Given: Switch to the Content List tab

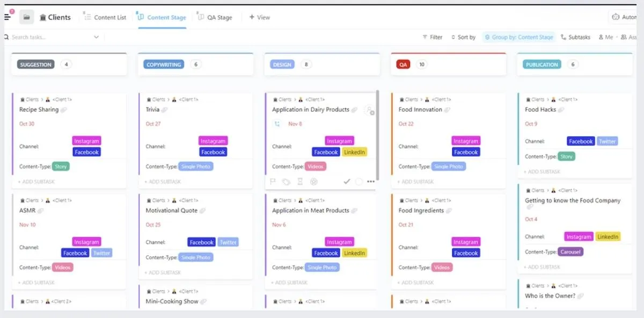Looking at the screenshot, I should coord(106,17).
